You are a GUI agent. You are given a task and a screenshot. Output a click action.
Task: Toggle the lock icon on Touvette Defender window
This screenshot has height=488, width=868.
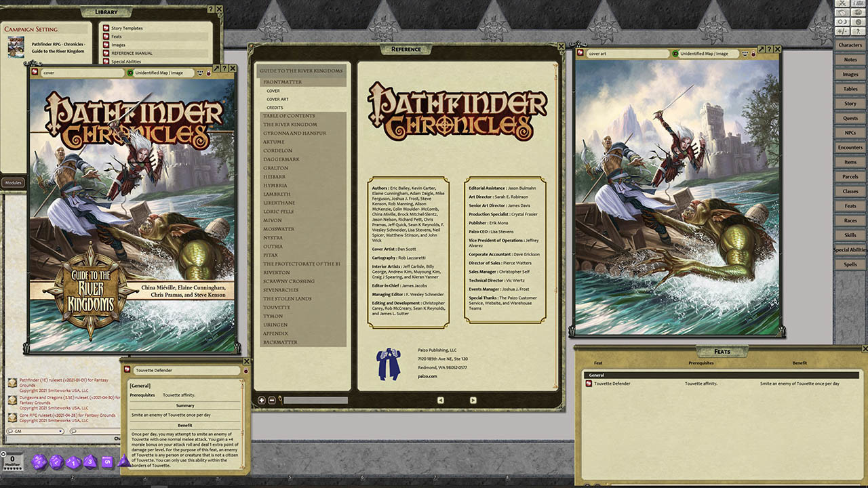[x=245, y=371]
